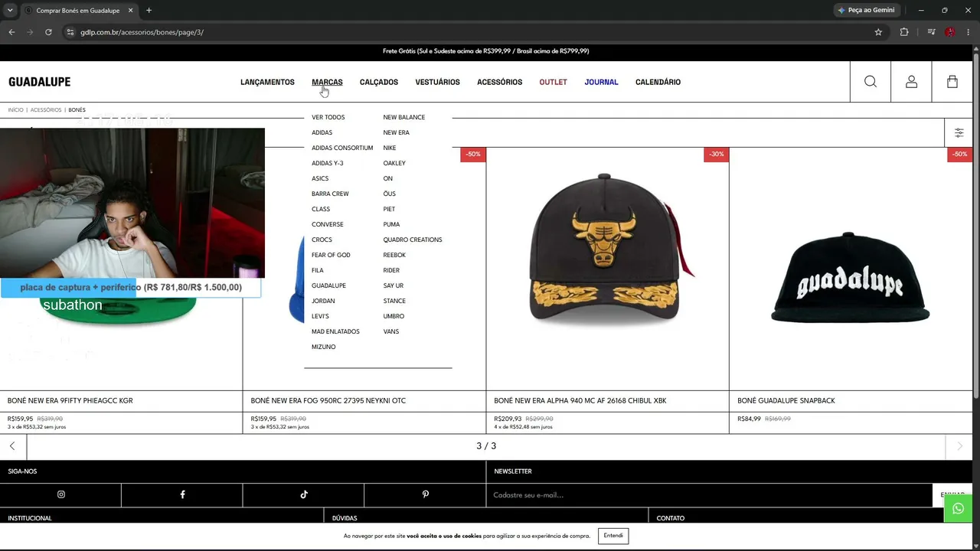Image resolution: width=980 pixels, height=551 pixels.
Task: Select the New Balance brand
Action: 404,117
